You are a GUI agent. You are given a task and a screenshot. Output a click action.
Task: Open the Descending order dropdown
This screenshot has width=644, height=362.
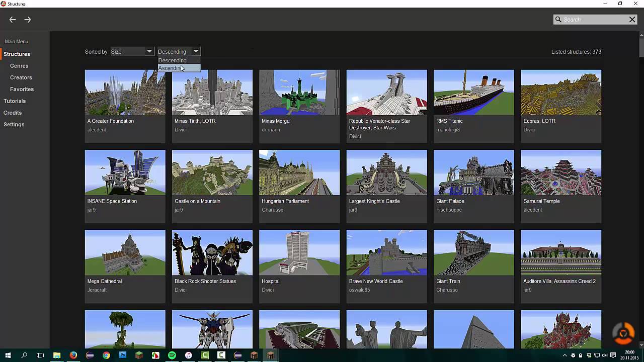pos(179,51)
